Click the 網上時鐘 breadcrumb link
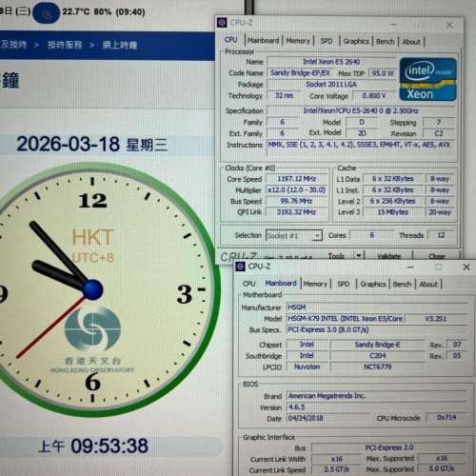Screen dimensions: 476x476 120,45
